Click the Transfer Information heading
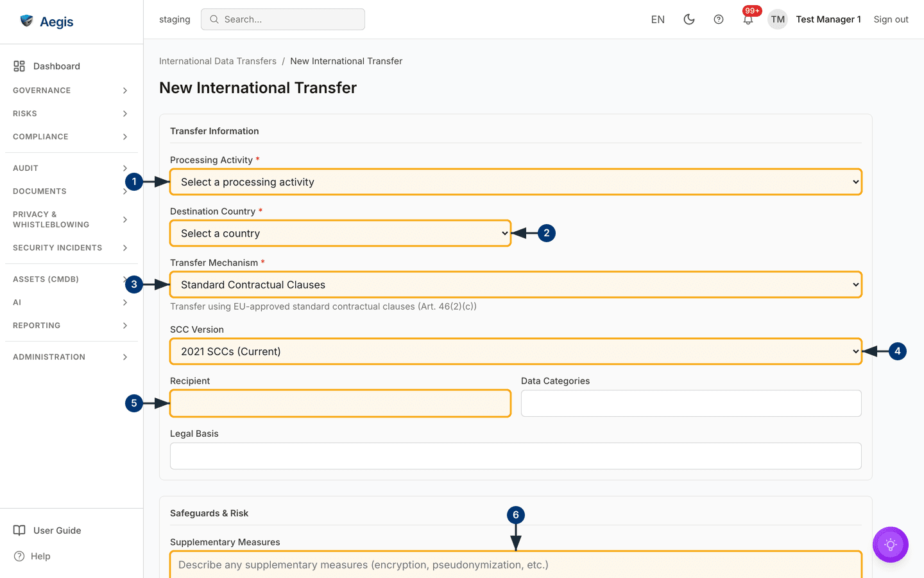The height and width of the screenshot is (578, 924). coord(214,131)
